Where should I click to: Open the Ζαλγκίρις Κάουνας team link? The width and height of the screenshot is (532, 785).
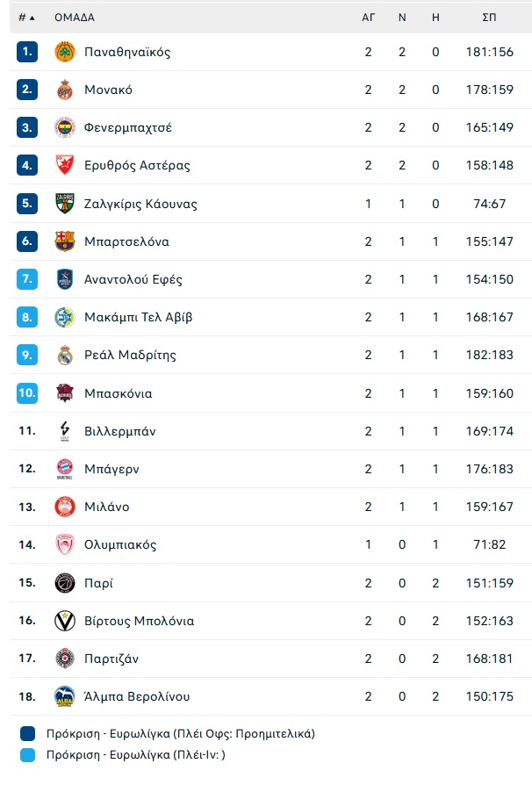pos(140,204)
